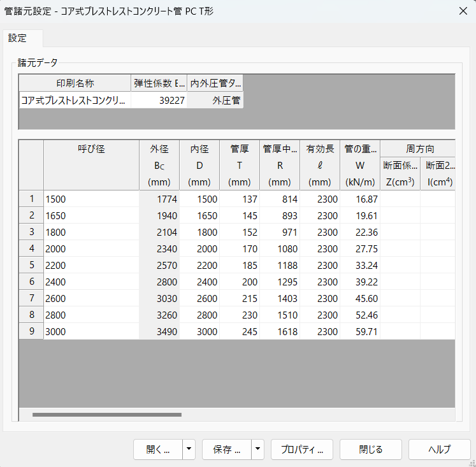The image size is (476, 467).
Task: Click the 内径 cell with value 2400
Action: pos(199,282)
